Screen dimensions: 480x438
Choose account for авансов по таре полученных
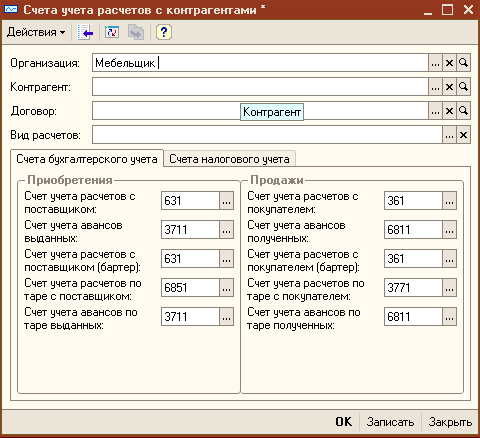click(449, 317)
